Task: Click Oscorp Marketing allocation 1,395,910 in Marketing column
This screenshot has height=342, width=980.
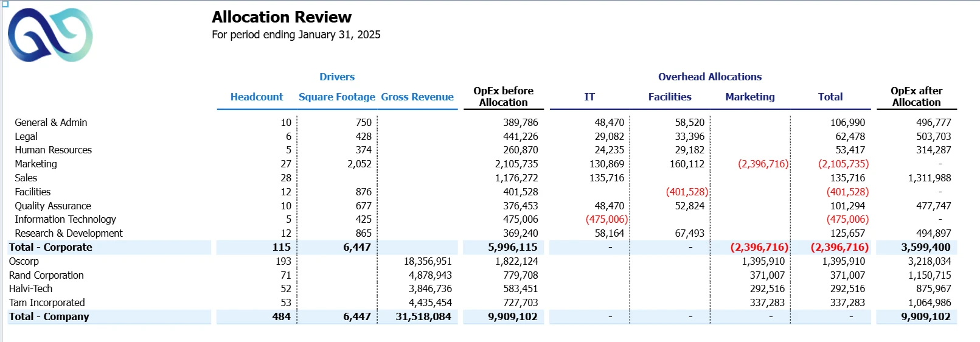Action: click(x=763, y=261)
